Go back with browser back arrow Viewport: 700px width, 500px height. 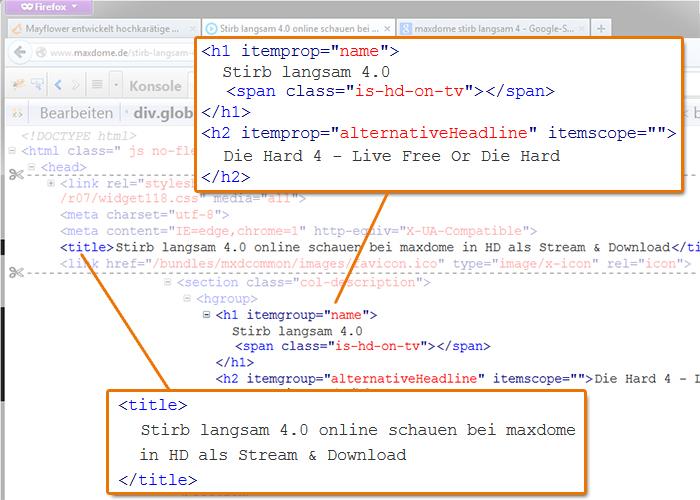(x=20, y=53)
